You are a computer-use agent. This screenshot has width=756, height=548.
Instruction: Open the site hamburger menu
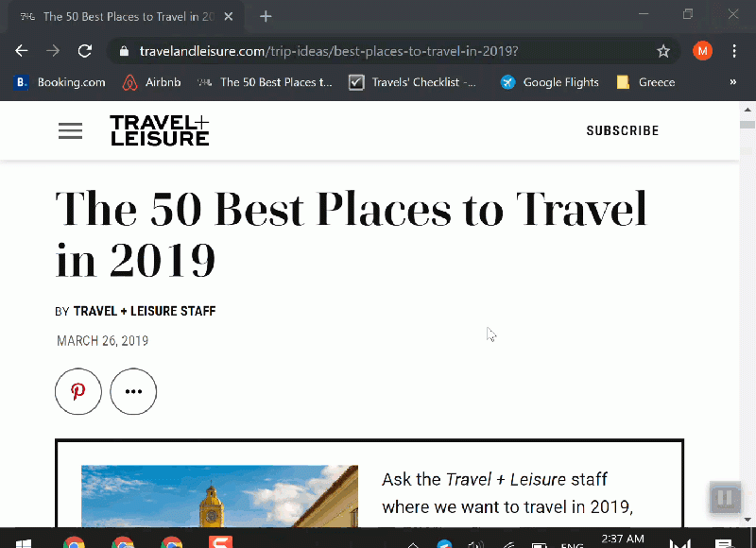pos(70,130)
